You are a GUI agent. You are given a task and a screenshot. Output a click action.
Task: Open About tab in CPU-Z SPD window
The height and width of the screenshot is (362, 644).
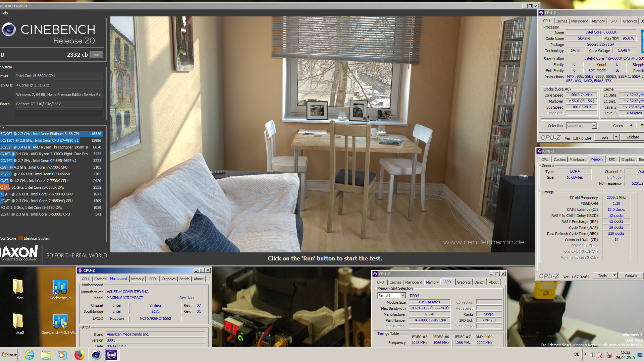pyautogui.click(x=494, y=282)
